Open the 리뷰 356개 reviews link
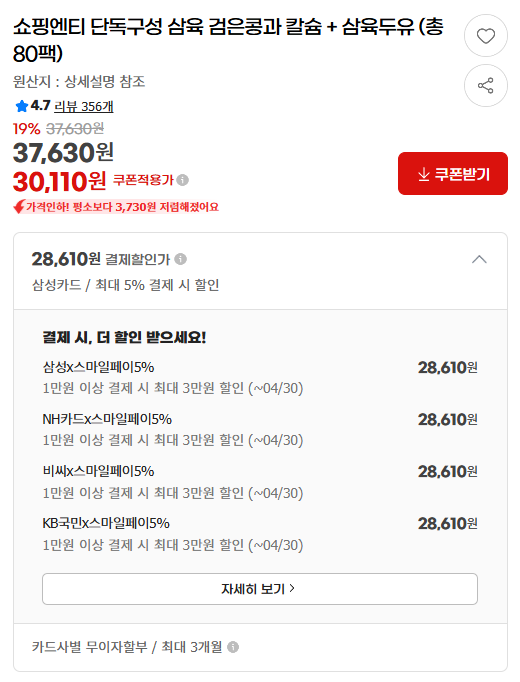This screenshot has width=520, height=682. pyautogui.click(x=84, y=106)
